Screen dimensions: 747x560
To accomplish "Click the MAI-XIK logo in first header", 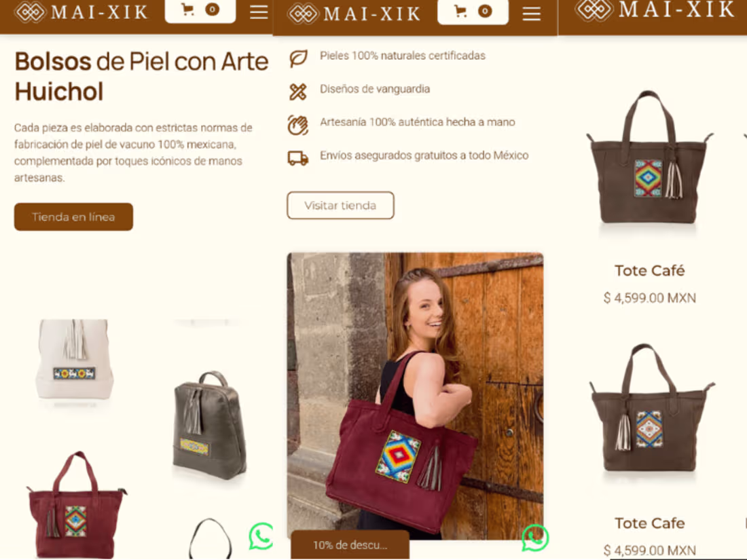I will pos(81,12).
